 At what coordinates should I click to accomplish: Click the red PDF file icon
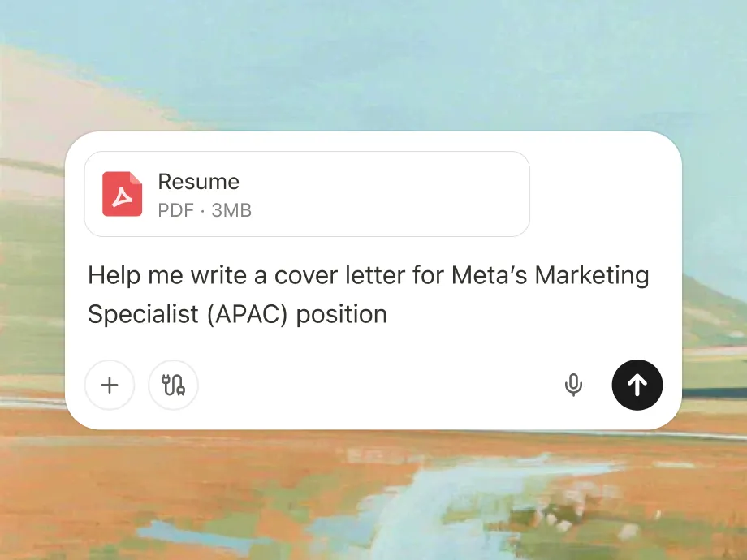123,194
